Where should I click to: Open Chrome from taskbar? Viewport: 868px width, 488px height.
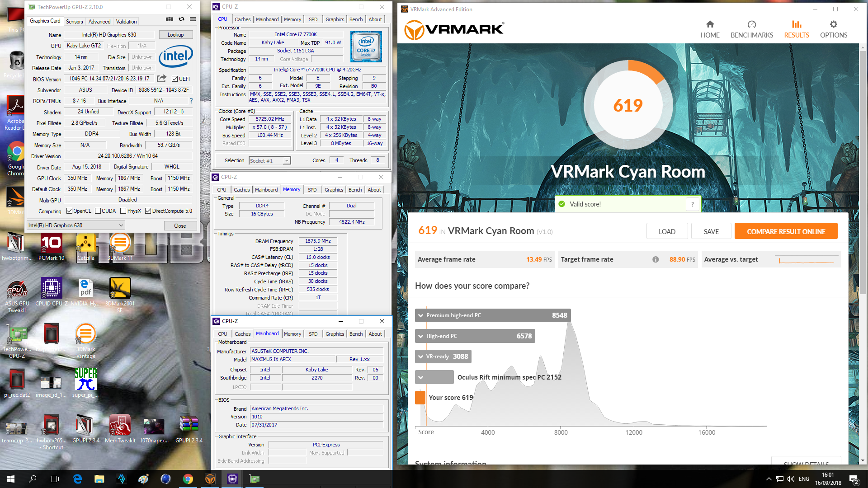click(x=188, y=479)
